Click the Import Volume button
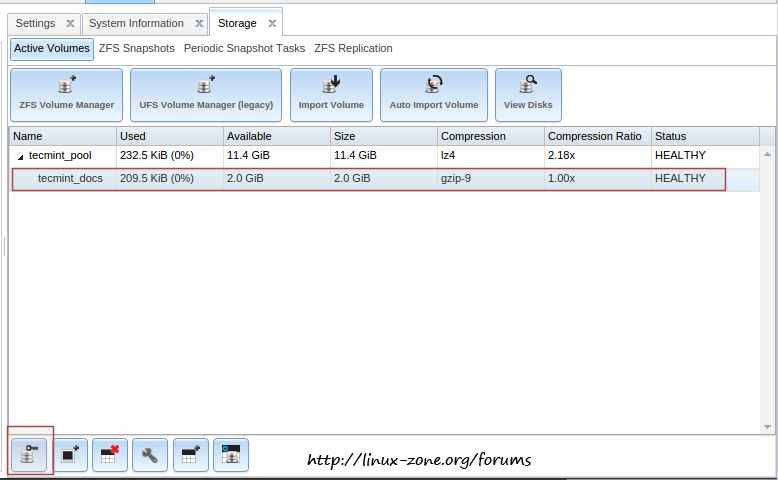This screenshot has height=480, width=778. coord(331,95)
